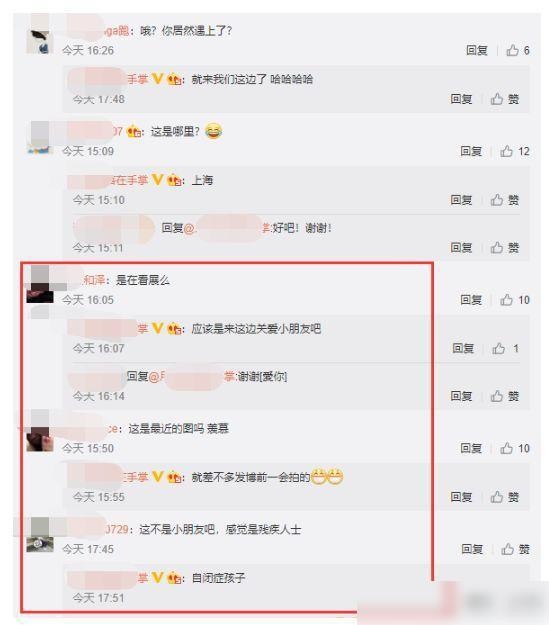549x625 pixels.
Task: Reply to the 这是哪里 comment at 15:09
Action: [471, 151]
